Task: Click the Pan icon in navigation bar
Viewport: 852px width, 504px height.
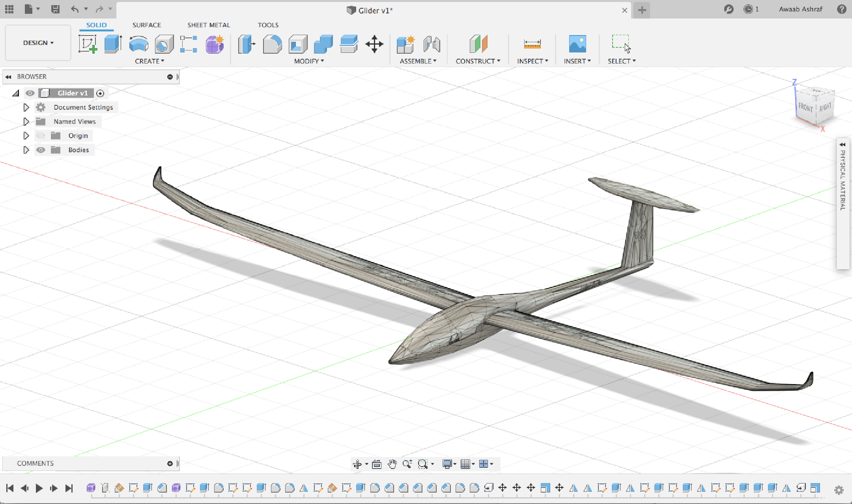Action: [x=392, y=464]
